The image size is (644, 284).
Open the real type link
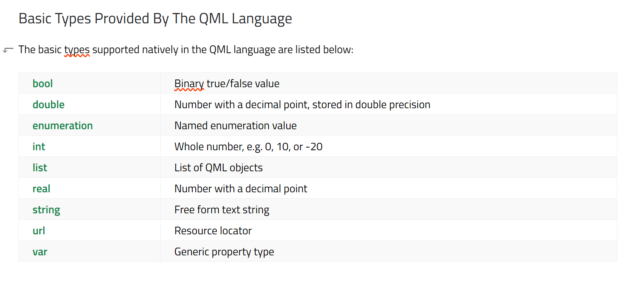point(41,188)
